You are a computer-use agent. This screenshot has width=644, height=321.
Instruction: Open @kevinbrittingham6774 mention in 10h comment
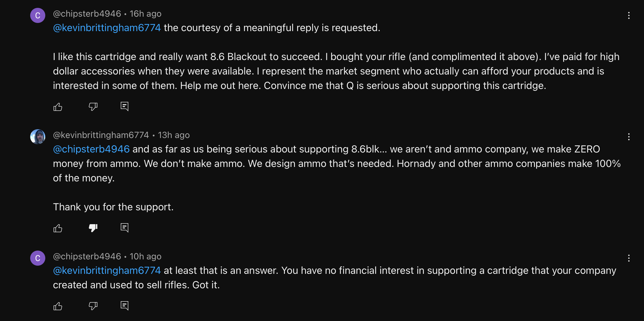click(107, 271)
